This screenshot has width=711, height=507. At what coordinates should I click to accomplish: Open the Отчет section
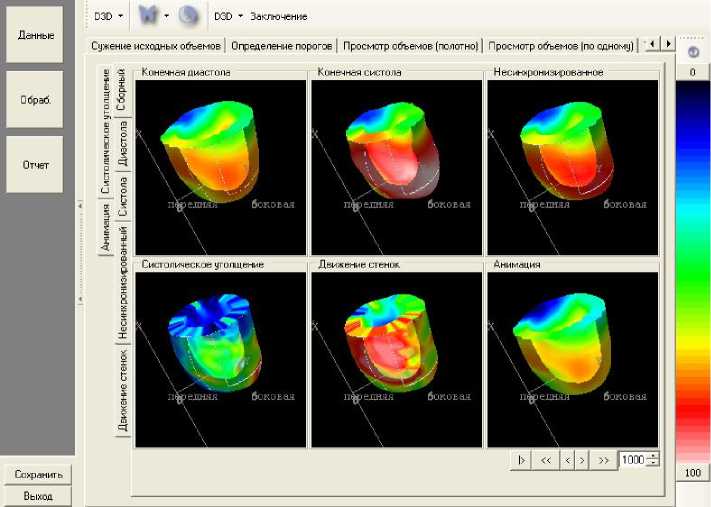pyautogui.click(x=34, y=165)
